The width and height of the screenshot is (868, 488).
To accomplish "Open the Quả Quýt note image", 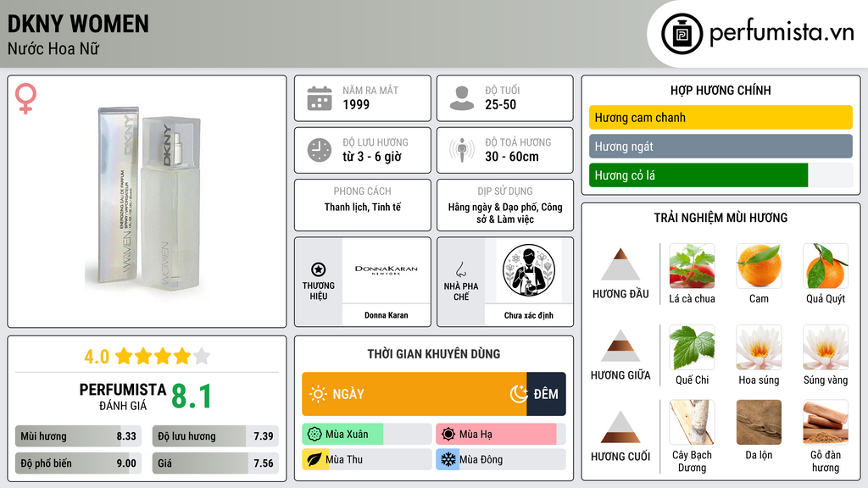I will coord(826,266).
